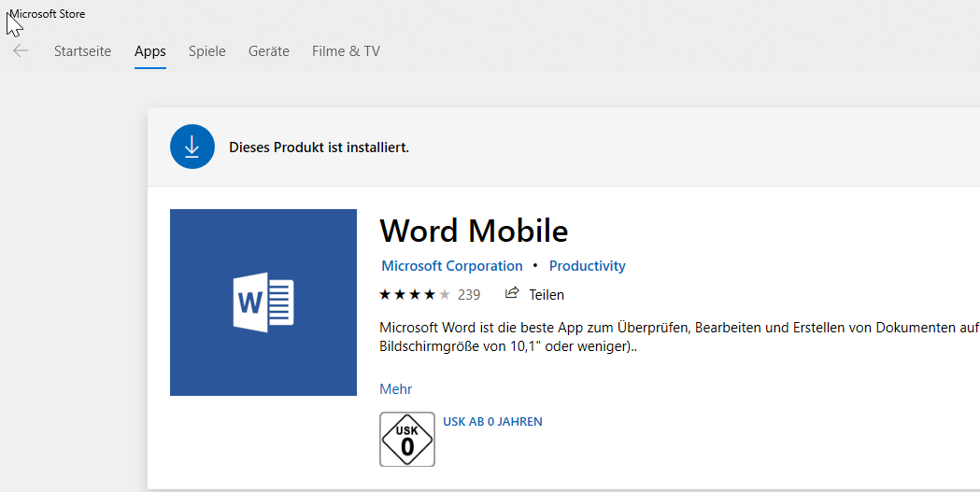The image size is (980, 492).
Task: Click the USK 0 age rating badge
Action: 407,439
